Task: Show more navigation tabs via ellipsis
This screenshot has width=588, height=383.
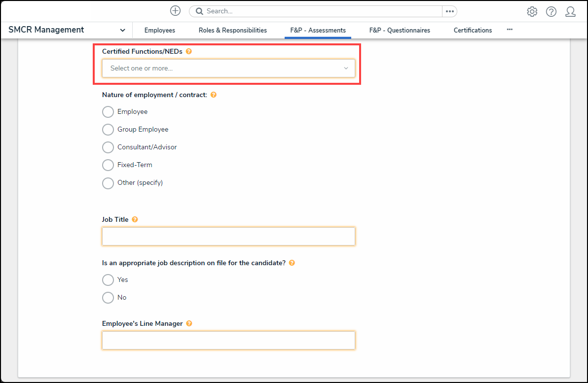Action: [510, 30]
